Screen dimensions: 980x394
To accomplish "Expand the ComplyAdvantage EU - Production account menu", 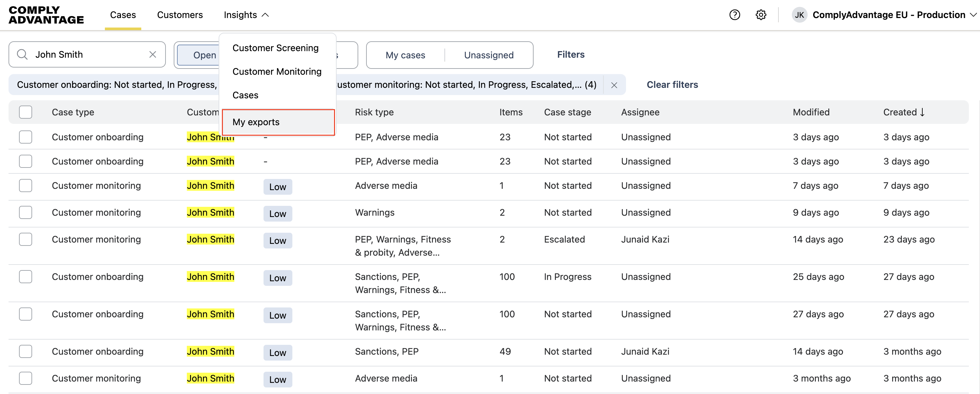I will click(972, 15).
